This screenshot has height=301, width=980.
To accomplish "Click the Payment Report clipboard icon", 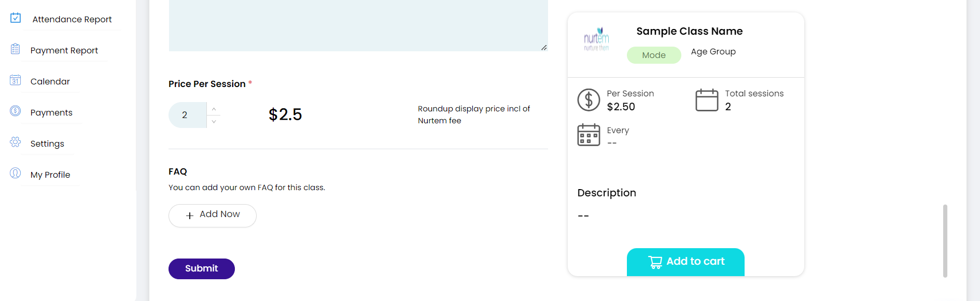I will tap(16, 49).
